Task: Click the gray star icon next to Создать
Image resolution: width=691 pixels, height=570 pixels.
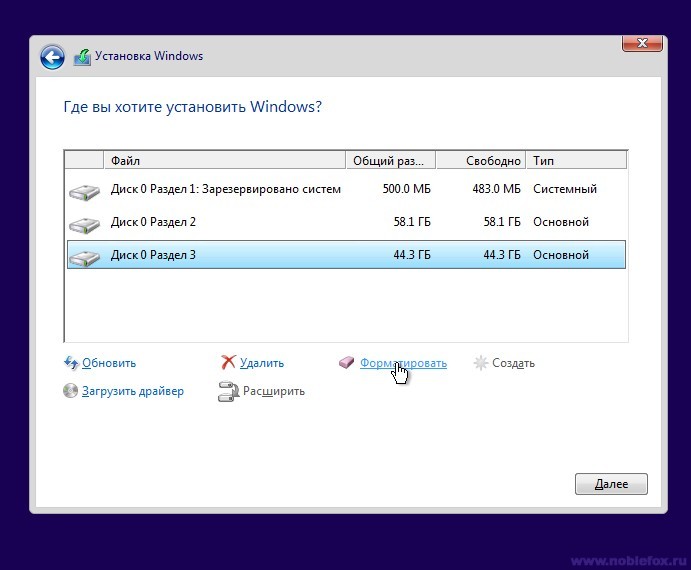Action: pos(480,363)
